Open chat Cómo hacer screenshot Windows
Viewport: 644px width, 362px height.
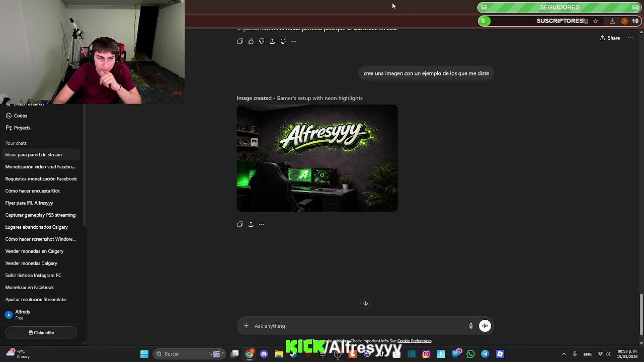click(41, 239)
